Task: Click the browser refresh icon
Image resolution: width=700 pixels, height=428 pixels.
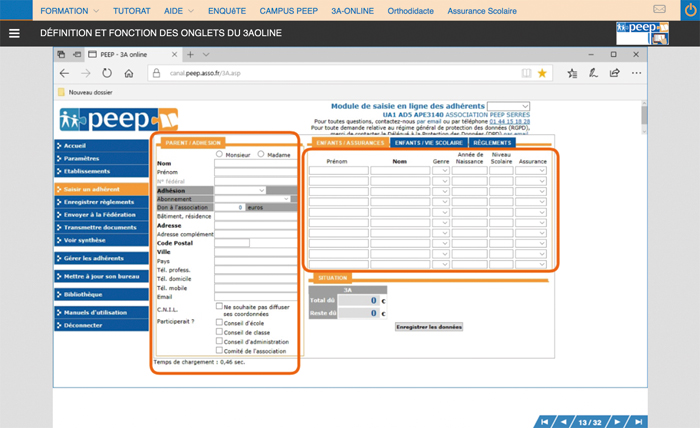Action: [x=107, y=73]
